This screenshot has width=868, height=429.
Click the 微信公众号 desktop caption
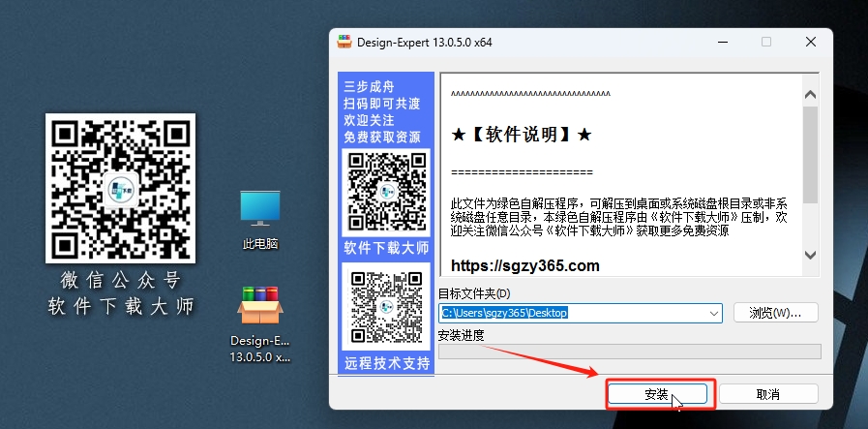(x=121, y=281)
